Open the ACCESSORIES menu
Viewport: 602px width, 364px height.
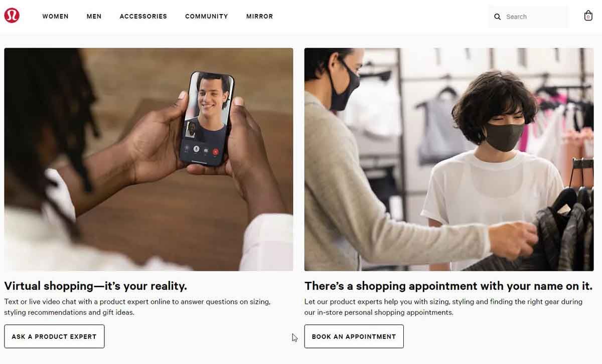tap(143, 16)
